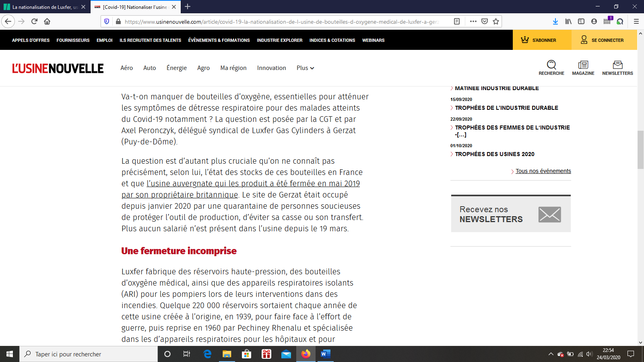The height and width of the screenshot is (362, 644).
Task: Launch Microsoft Edge from taskbar
Action: coord(207,354)
